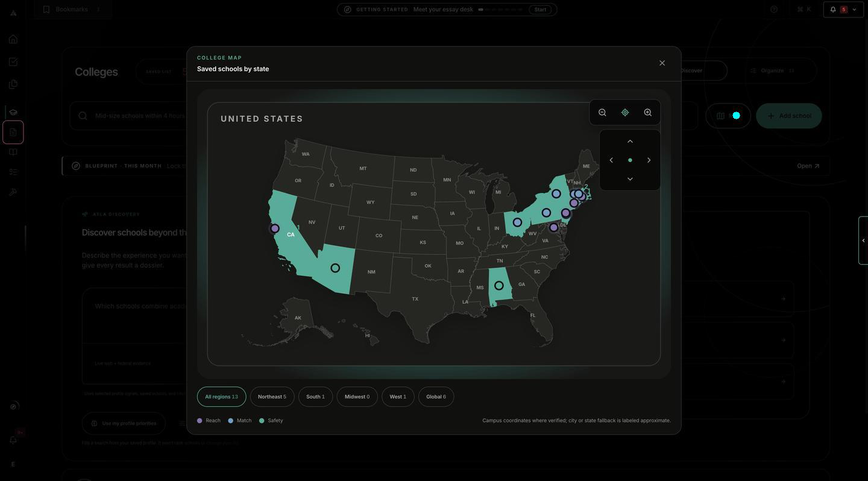The width and height of the screenshot is (868, 481).
Task: Click the Discover button
Action: click(x=691, y=71)
